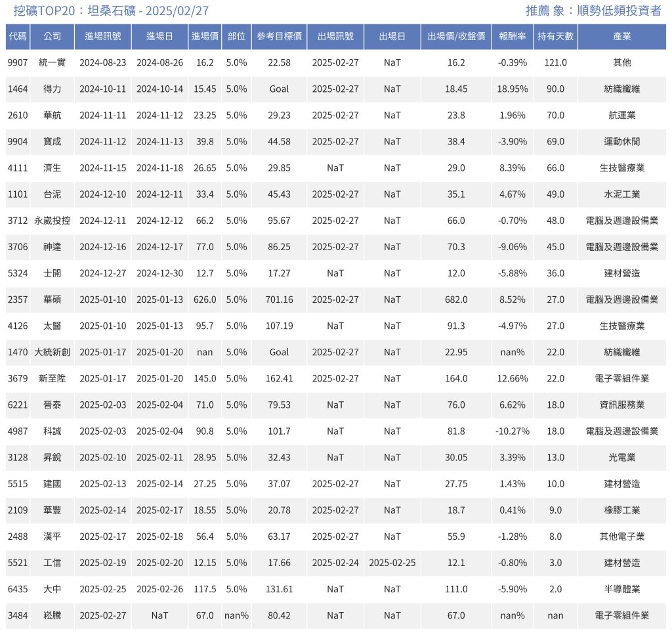Click industry cell 其他電子業
The height and width of the screenshot is (635, 672).
[622, 536]
